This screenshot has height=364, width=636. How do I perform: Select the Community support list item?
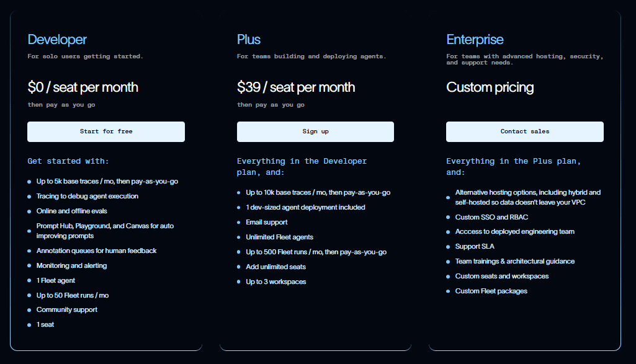[x=66, y=309]
